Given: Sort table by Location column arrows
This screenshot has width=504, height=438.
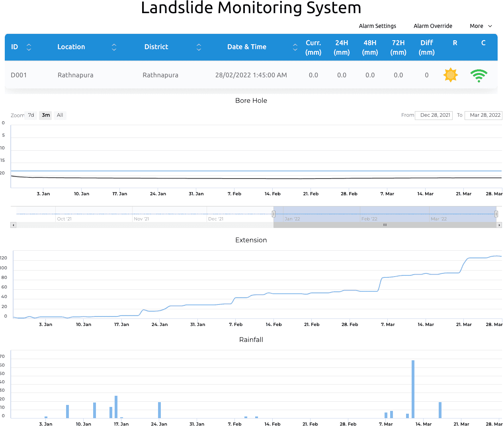Looking at the screenshot, I should coord(114,47).
